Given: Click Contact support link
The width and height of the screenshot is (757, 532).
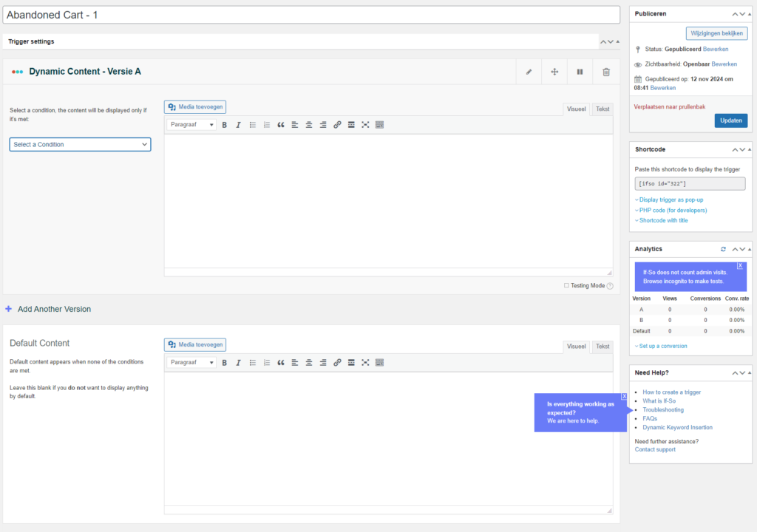Looking at the screenshot, I should pos(655,449).
